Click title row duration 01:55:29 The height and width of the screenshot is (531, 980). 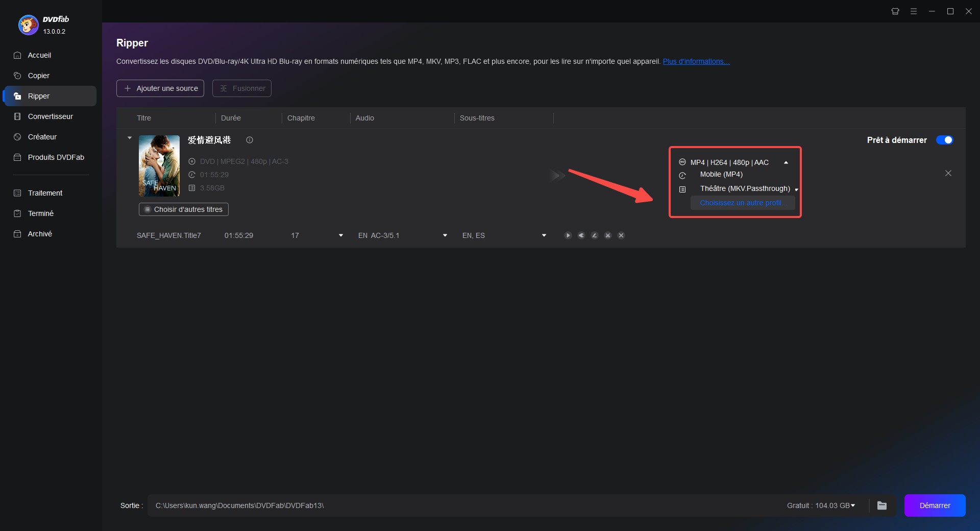coord(239,235)
